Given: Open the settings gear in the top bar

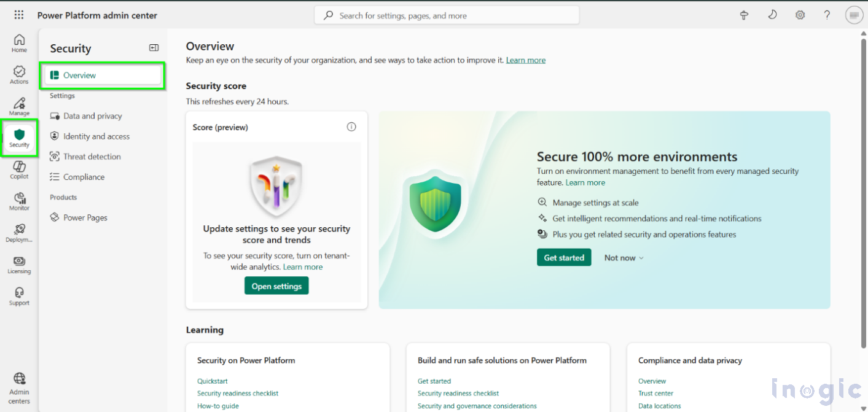Looking at the screenshot, I should point(800,14).
